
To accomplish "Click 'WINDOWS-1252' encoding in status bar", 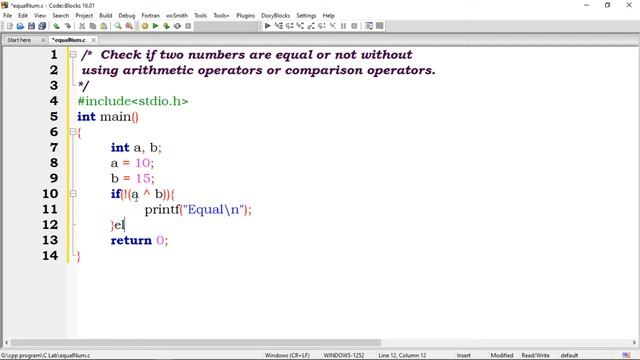I will click(x=344, y=356).
